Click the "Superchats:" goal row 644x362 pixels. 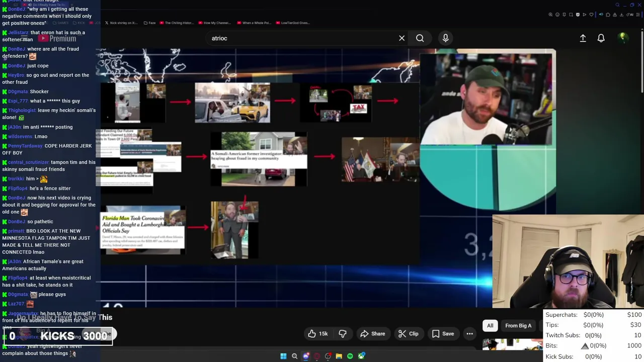tap(594, 315)
